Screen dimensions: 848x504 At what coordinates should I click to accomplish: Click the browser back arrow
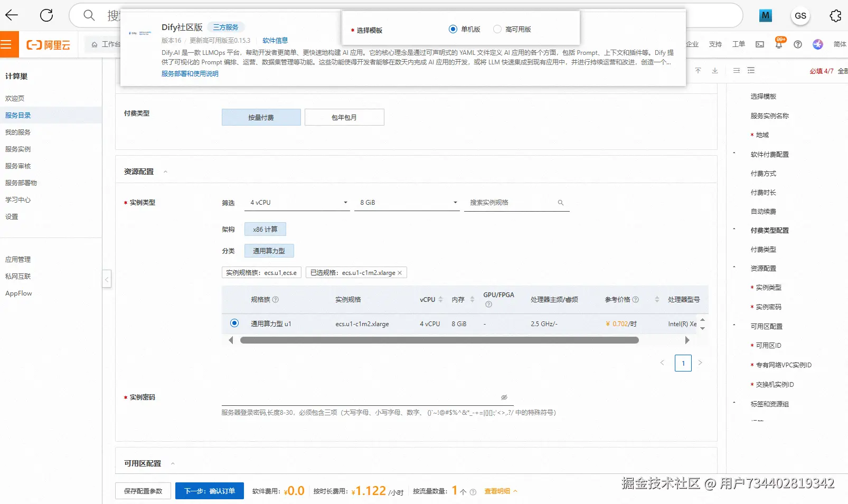12,15
